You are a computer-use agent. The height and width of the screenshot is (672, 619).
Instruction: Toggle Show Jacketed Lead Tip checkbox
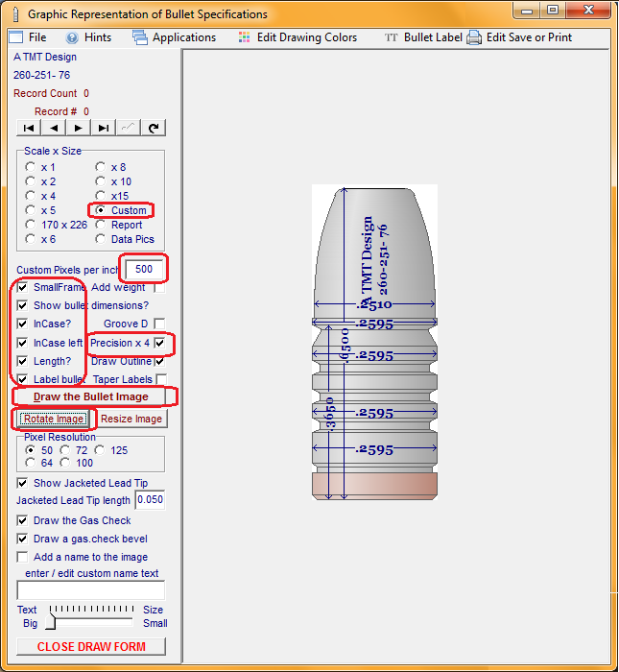pyautogui.click(x=22, y=483)
